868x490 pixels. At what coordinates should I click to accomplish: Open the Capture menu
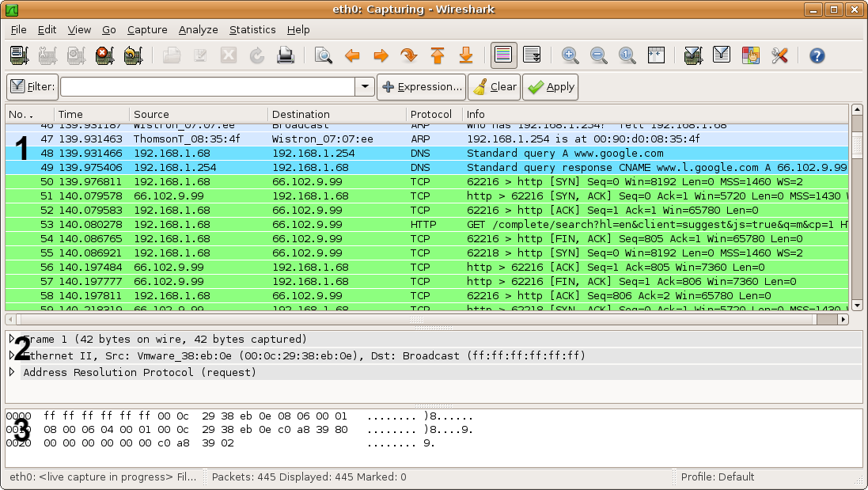click(147, 30)
